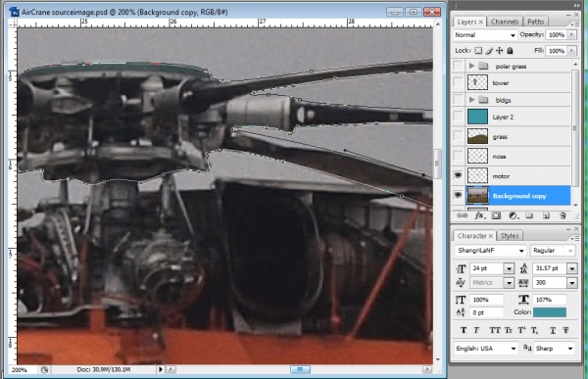Open the Opacity slider arrow
The height and width of the screenshot is (379, 588).
[x=571, y=35]
